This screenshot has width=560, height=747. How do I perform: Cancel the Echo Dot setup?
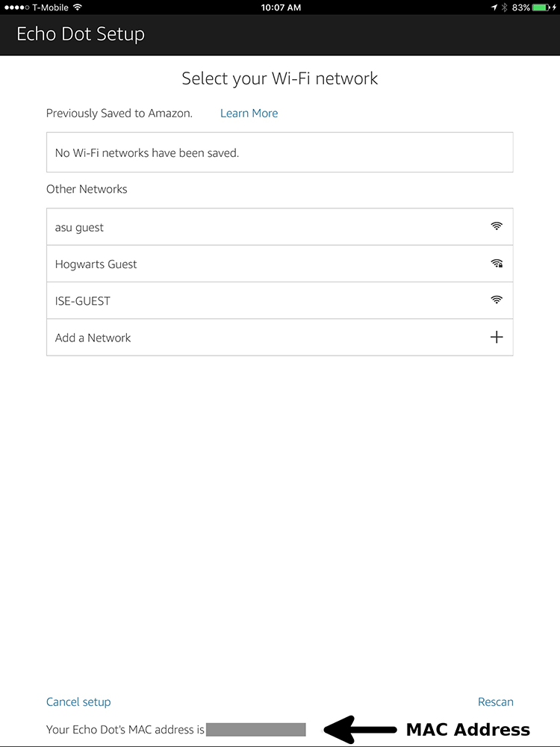[x=78, y=701]
